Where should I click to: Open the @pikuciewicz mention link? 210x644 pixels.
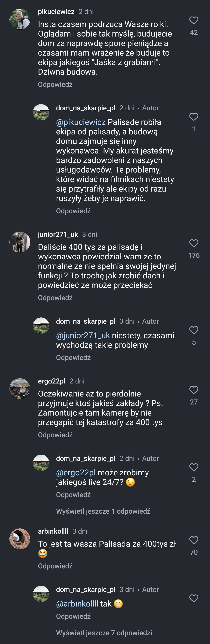point(81,122)
